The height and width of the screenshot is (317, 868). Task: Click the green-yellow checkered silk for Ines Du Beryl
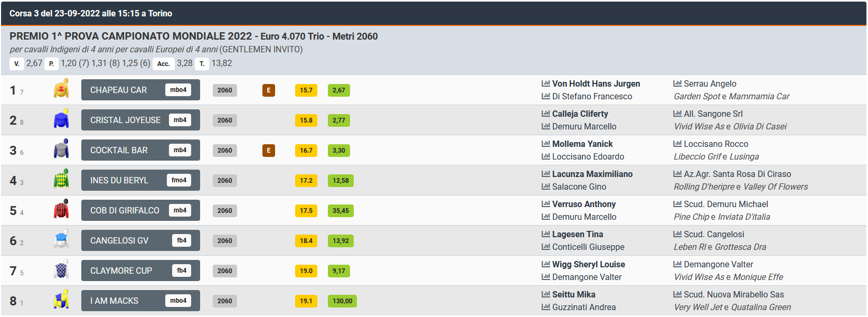pos(62,180)
